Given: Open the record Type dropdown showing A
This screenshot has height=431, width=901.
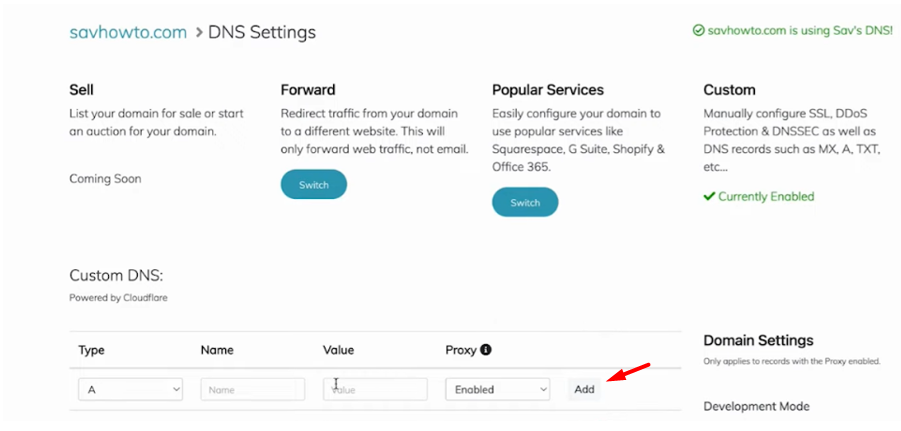Looking at the screenshot, I should pyautogui.click(x=130, y=389).
